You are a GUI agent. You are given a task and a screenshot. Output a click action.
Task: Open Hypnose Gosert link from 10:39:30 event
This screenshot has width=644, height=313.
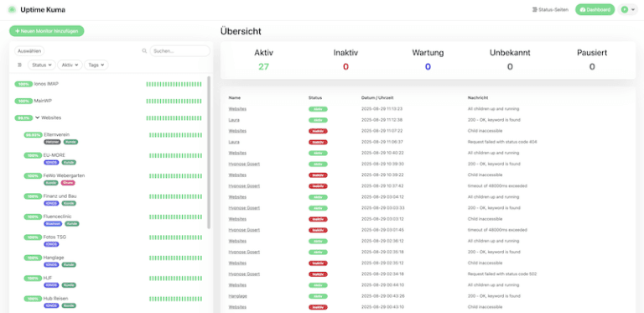[244, 164]
